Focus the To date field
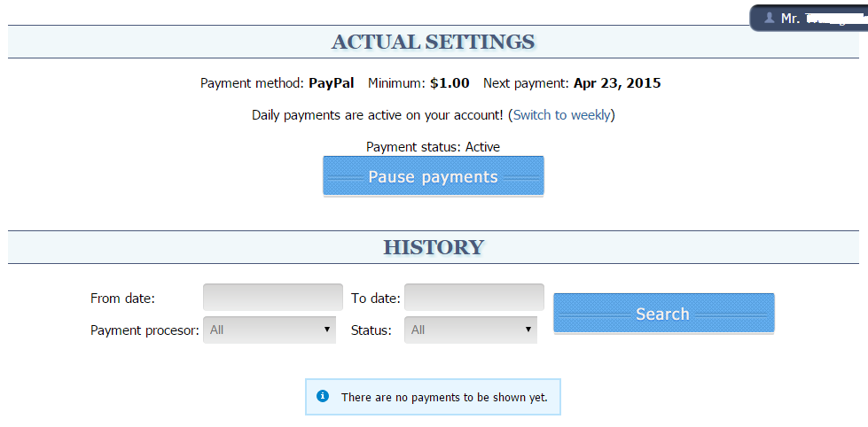The width and height of the screenshot is (868, 427). [x=474, y=298]
